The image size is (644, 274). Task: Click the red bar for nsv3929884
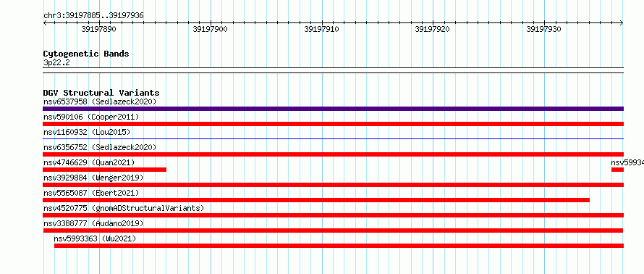click(333, 185)
